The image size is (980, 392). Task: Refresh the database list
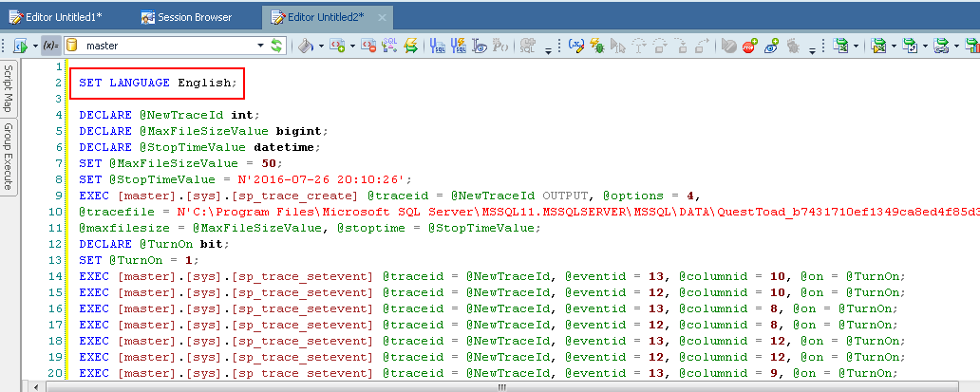coord(277,45)
